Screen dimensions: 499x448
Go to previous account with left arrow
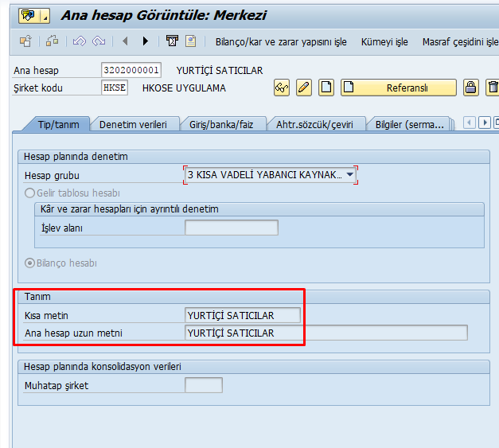126,41
